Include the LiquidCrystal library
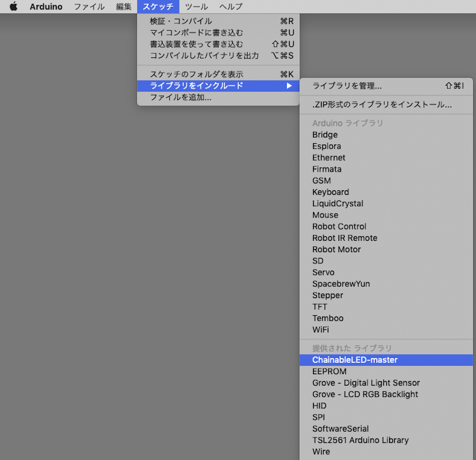 point(337,203)
